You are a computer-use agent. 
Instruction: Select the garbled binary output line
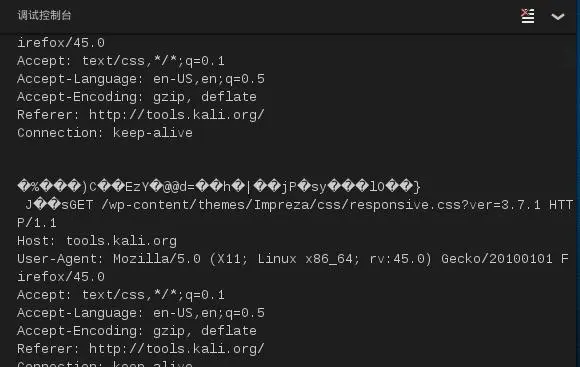(219, 187)
